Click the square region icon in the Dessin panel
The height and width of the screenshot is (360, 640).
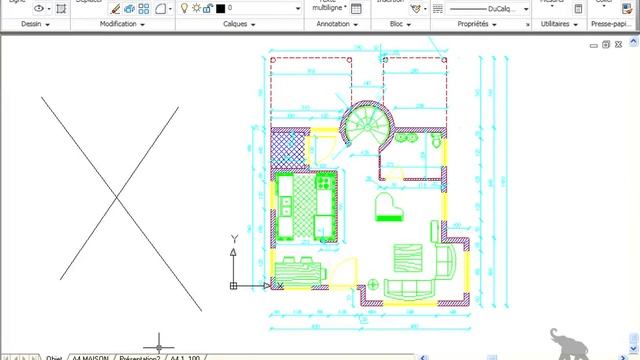click(x=61, y=9)
